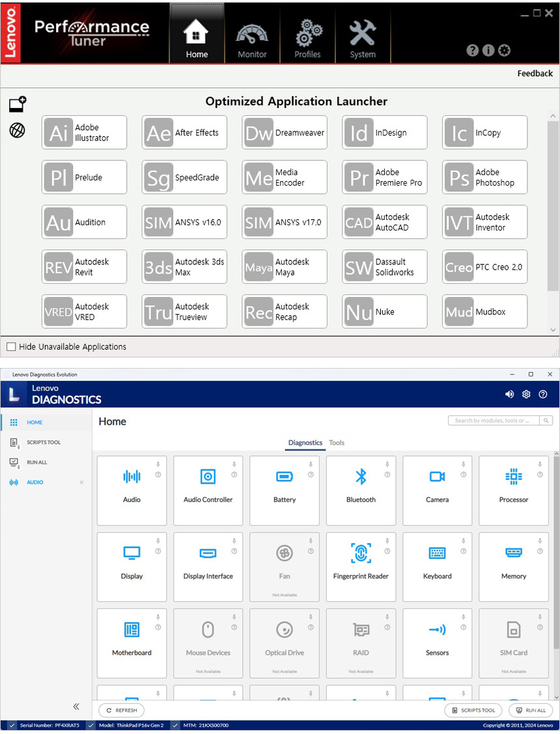Open the Motherboard diagnostic module
This screenshot has height=734, width=560.
(x=132, y=643)
